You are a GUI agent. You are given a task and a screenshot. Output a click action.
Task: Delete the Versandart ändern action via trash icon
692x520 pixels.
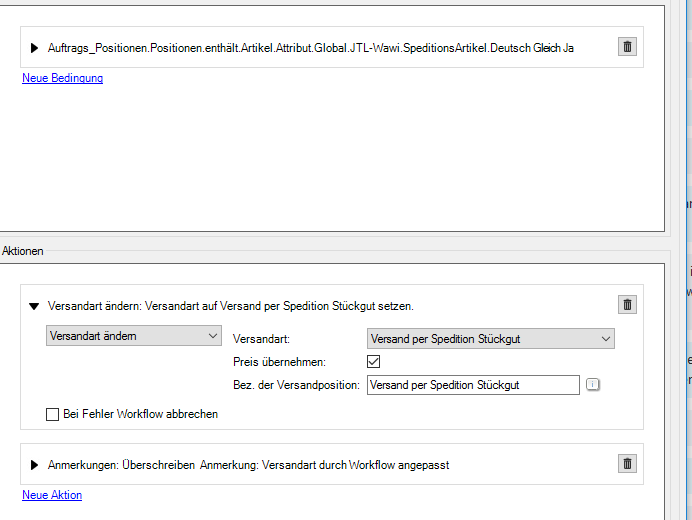tap(627, 305)
